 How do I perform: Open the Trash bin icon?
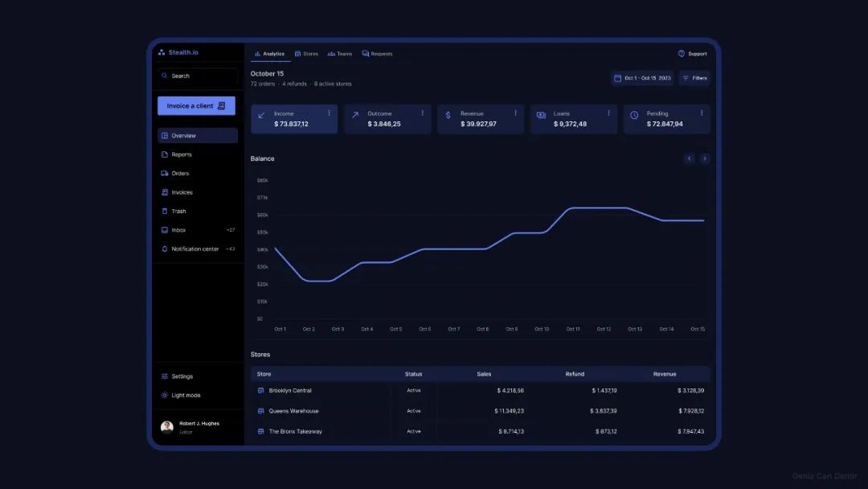tap(165, 212)
